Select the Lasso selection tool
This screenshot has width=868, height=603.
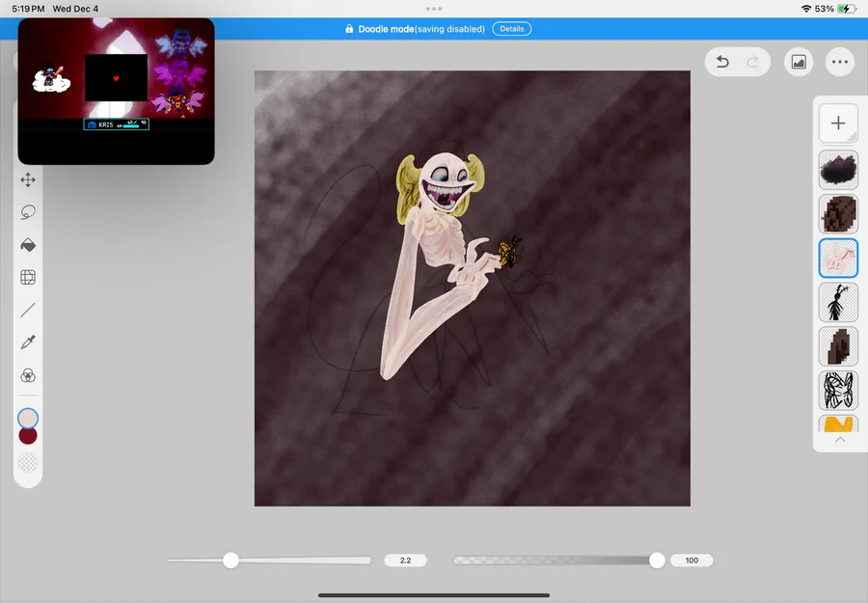point(28,212)
